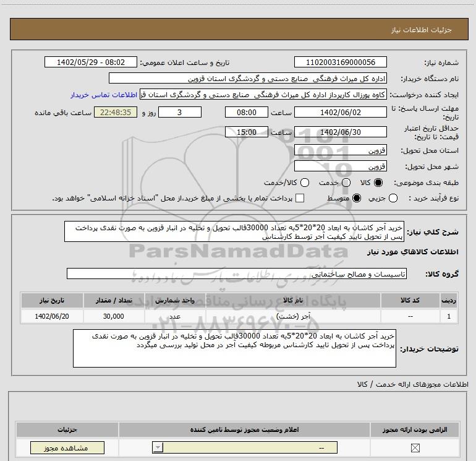476x461 pixels.
Task: Select the 'کالا' category radio button
Action: (378, 183)
